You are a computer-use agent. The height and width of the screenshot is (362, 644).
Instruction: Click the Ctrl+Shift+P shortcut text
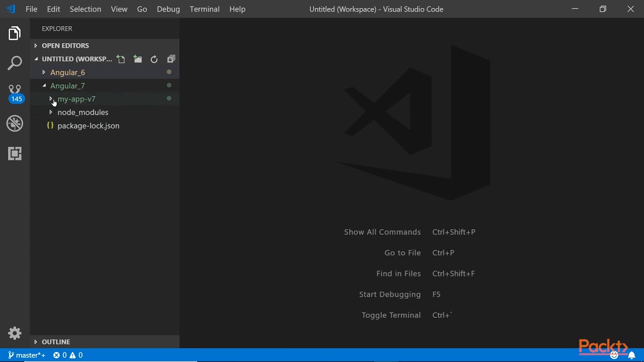coord(454,232)
